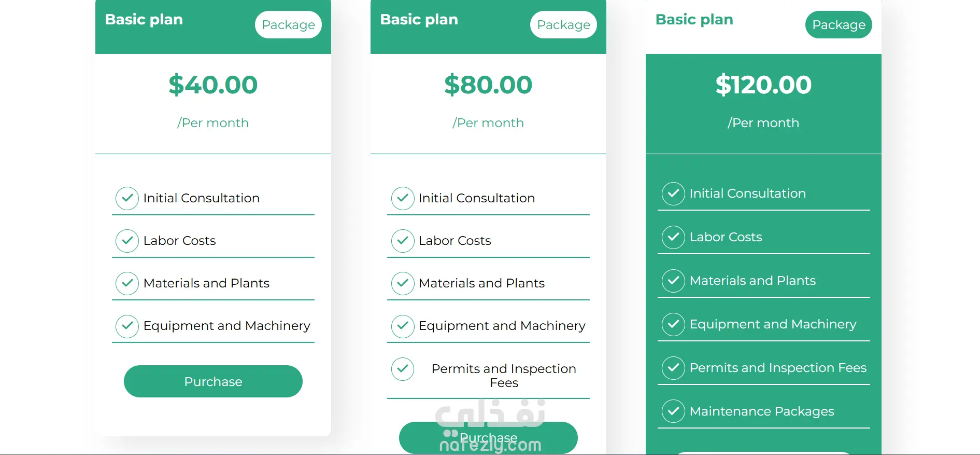Click the $120 plan Labor Costs check icon

pyautogui.click(x=673, y=237)
